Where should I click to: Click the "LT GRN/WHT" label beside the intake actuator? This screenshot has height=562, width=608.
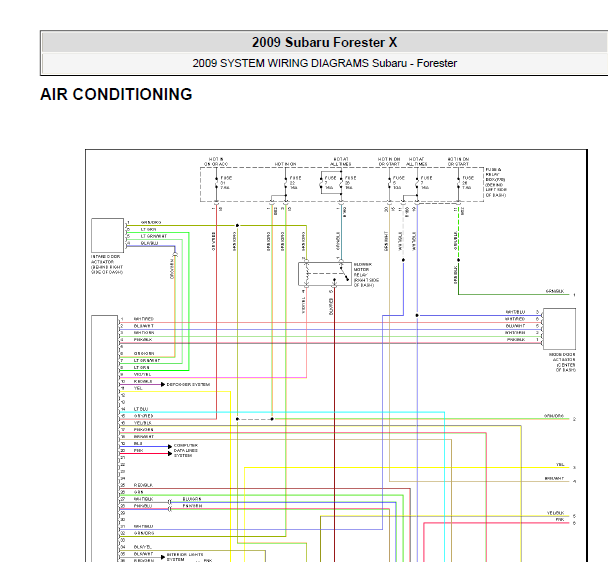(x=154, y=236)
